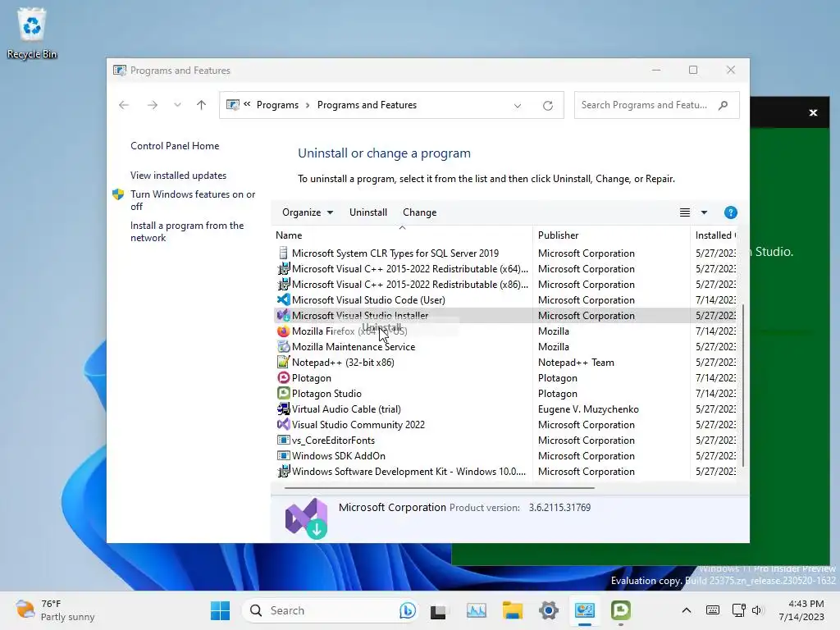Click the taskbar Search box

tap(330, 610)
